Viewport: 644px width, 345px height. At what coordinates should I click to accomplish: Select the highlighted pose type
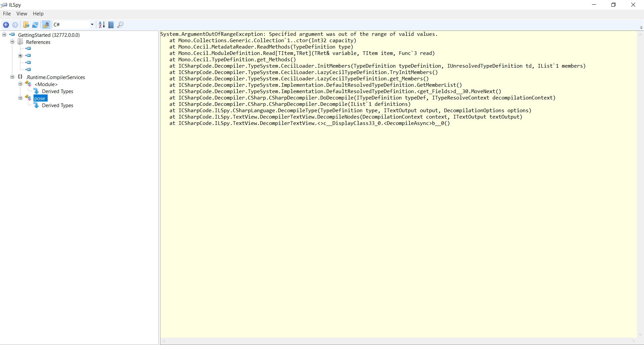tap(40, 98)
